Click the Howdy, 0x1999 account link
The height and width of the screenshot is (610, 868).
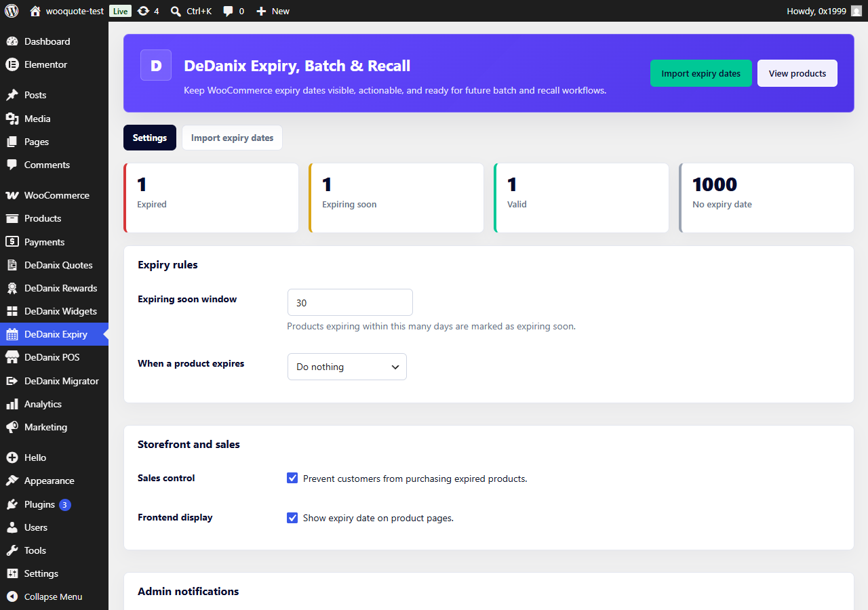click(824, 11)
